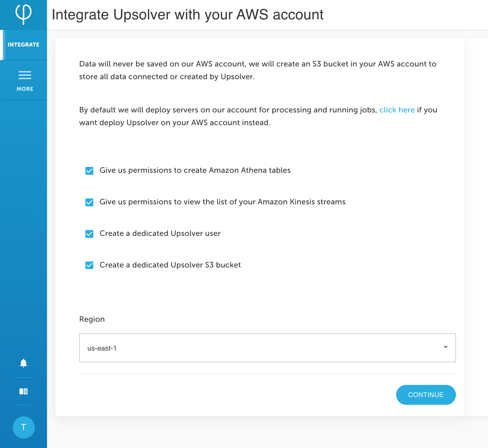Toggle dedicated Upsolver S3 bucket checkbox
488x448 pixels.
(89, 265)
